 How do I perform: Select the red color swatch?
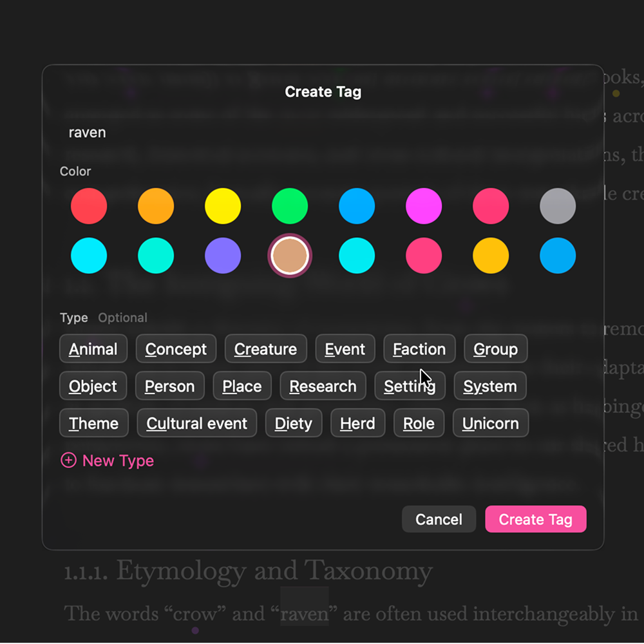[x=89, y=206]
